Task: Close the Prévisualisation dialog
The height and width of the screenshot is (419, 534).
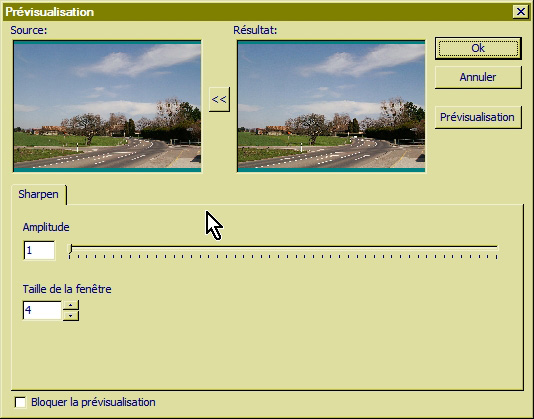Action: click(x=521, y=12)
